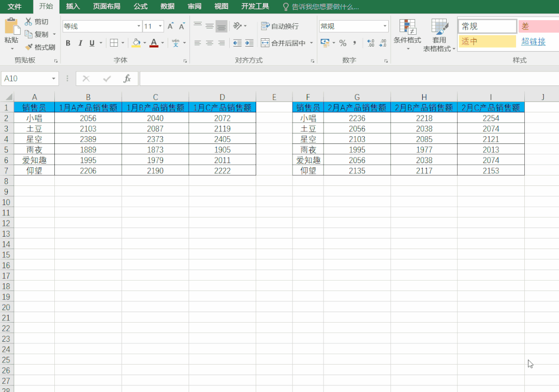Open Conditional Formatting (条件格式)
This screenshot has height=392, width=559.
pyautogui.click(x=407, y=34)
